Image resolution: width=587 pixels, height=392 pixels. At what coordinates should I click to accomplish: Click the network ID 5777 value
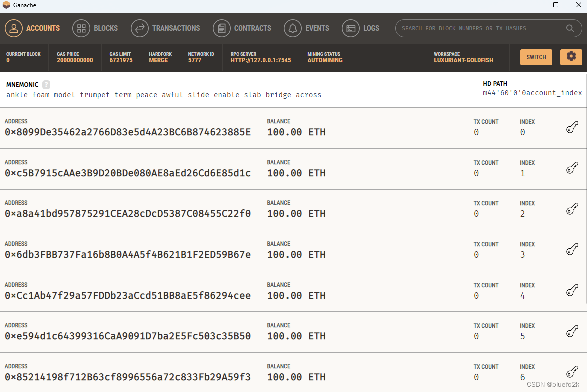195,60
